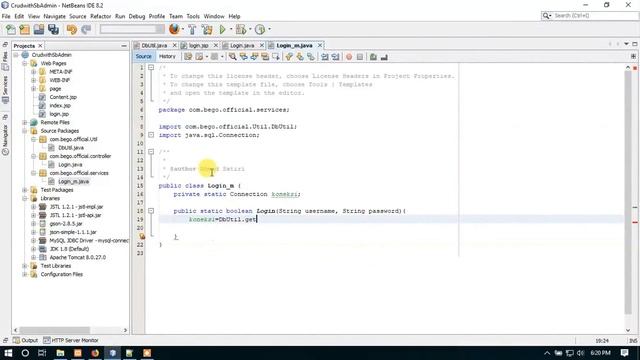Image resolution: width=640 pixels, height=360 pixels.
Task: Open the browser selector dropdown arrow
Action: (182, 29)
